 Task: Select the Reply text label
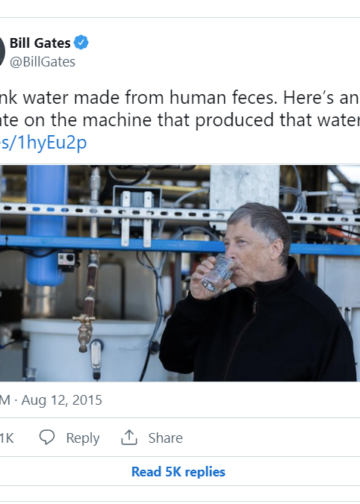(x=83, y=438)
